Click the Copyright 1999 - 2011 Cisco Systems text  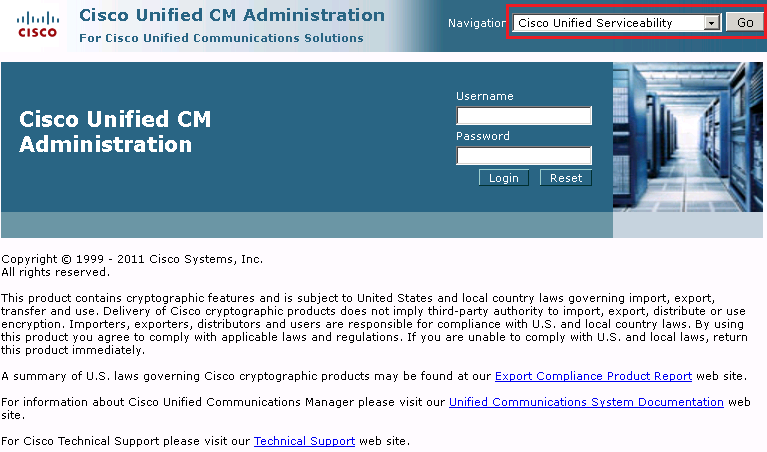point(132,259)
